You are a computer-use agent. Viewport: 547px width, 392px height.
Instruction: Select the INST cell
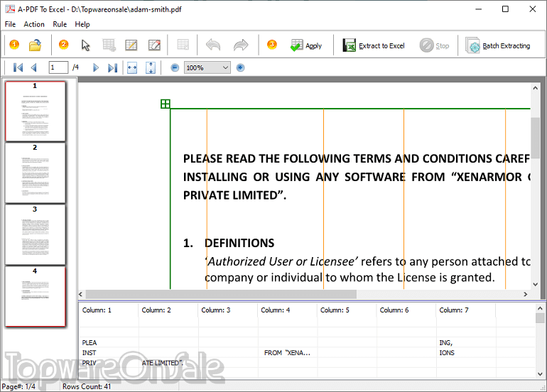pos(109,353)
